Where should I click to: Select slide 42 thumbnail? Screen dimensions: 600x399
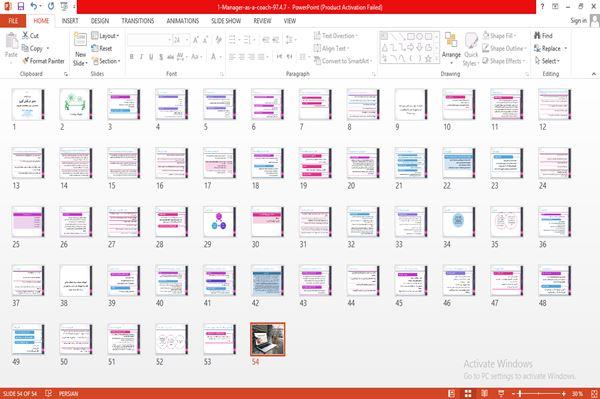(x=267, y=281)
